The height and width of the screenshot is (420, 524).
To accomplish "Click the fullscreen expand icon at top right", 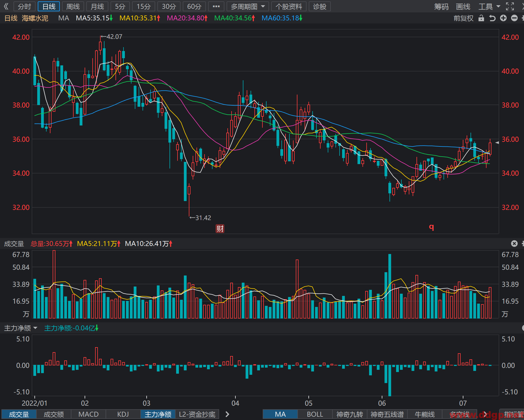I will (x=510, y=6).
